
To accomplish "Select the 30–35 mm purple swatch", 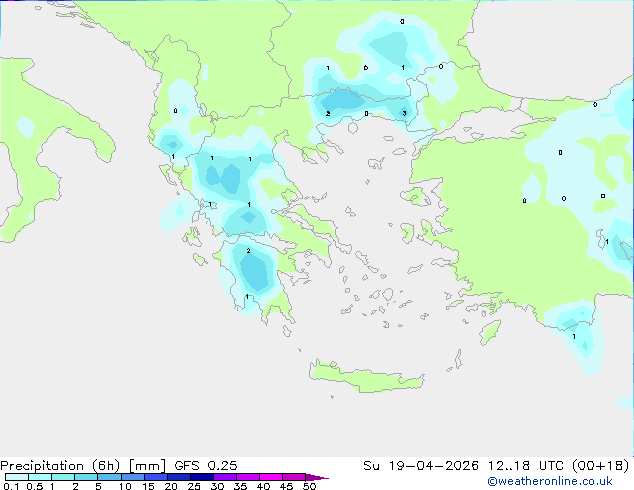I will [225, 477].
